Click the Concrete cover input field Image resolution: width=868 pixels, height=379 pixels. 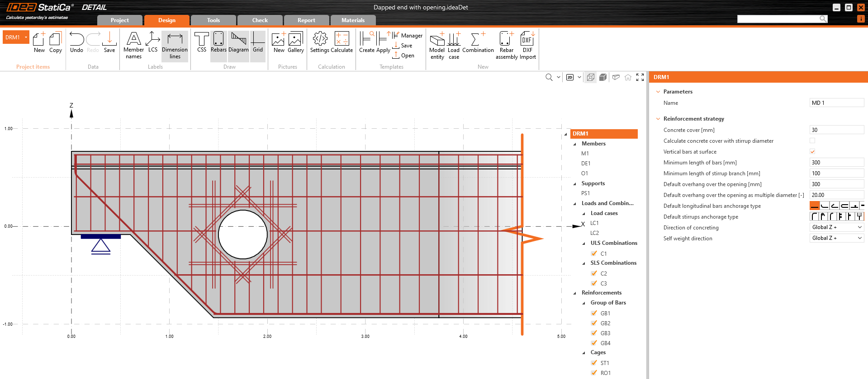(836, 130)
